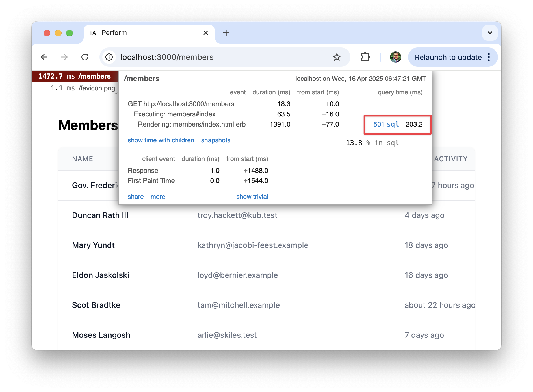Bookmark the page with the star icon

tap(337, 57)
